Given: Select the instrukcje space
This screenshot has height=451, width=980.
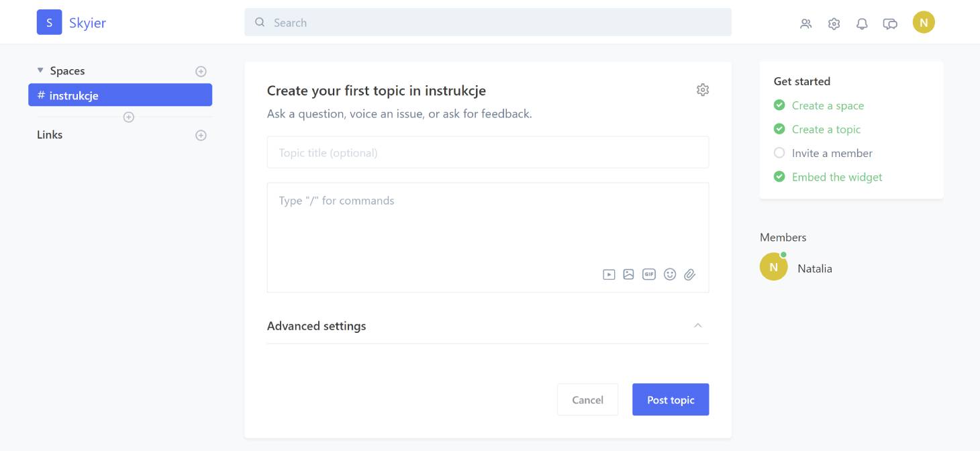Looking at the screenshot, I should (x=120, y=95).
